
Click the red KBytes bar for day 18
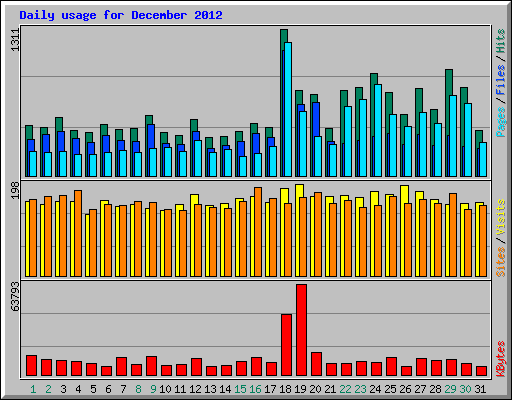coord(286,345)
